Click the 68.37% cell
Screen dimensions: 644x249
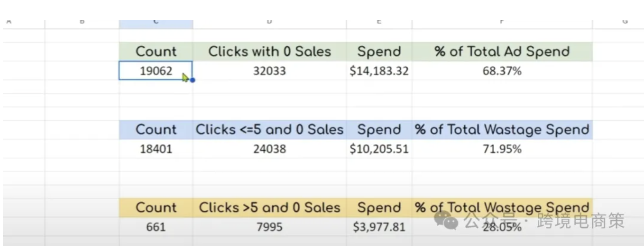[x=502, y=71]
